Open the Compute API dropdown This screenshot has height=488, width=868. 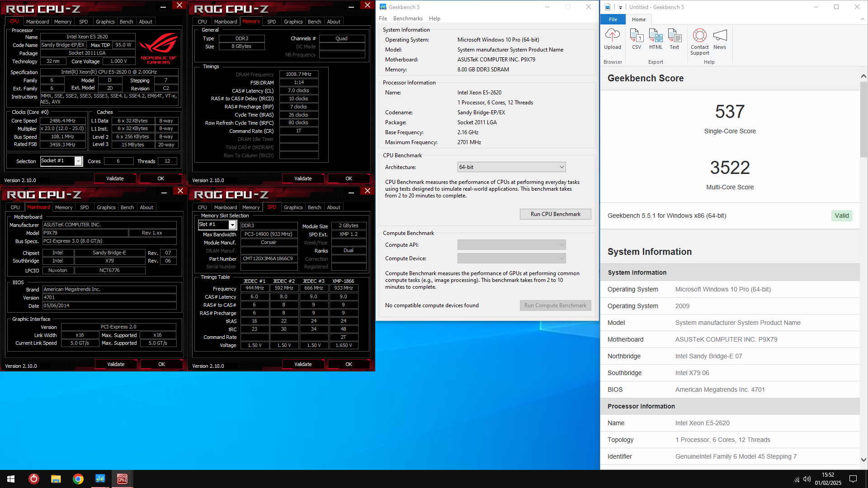pos(511,245)
